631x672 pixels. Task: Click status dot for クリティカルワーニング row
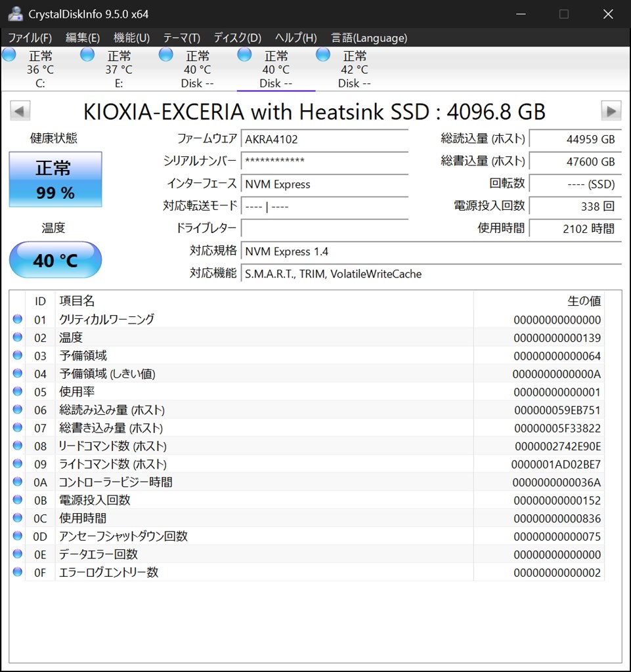click(18, 319)
